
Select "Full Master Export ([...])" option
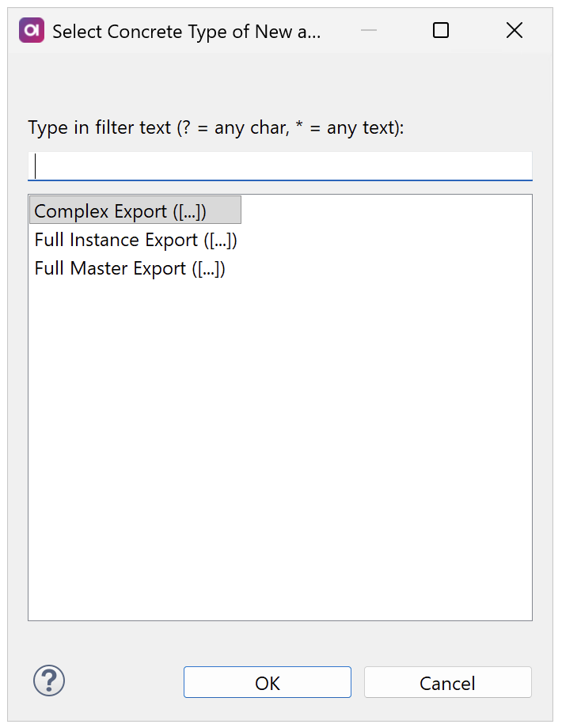tap(127, 267)
